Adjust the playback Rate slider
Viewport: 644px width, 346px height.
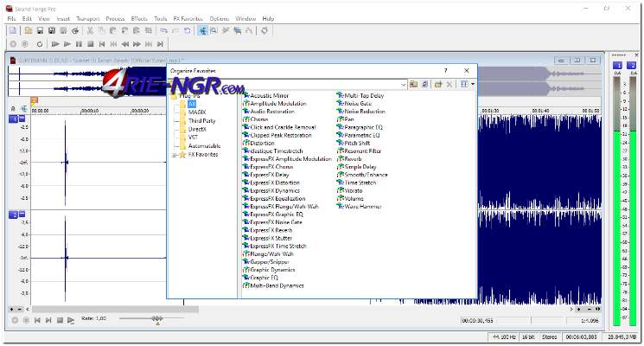(x=156, y=319)
